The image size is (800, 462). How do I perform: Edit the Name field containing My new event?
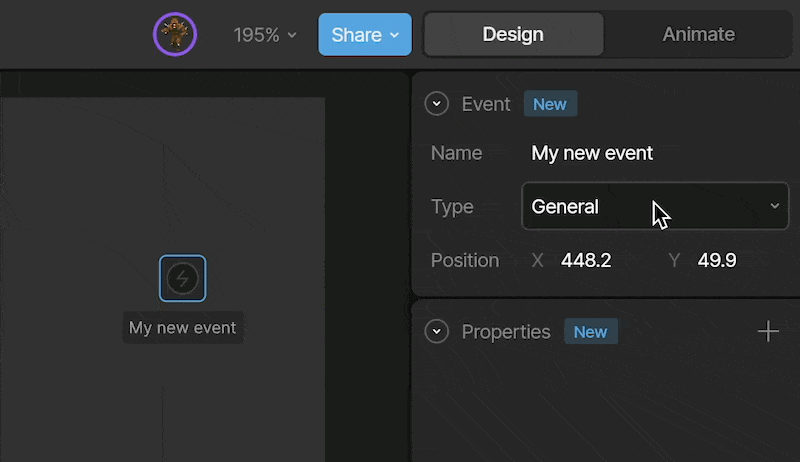tap(592, 153)
